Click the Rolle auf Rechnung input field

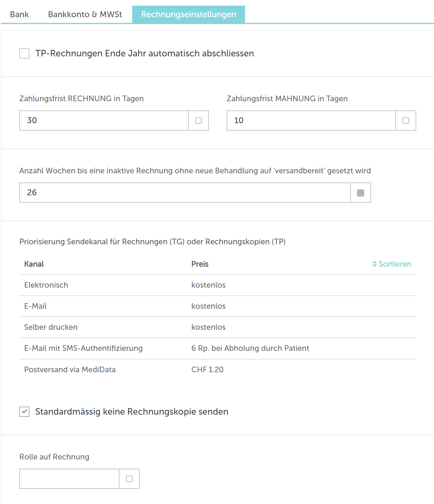pos(69,479)
